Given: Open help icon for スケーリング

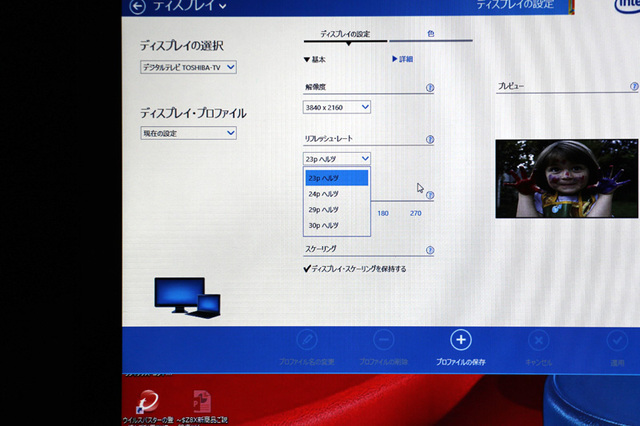Looking at the screenshot, I should (430, 250).
